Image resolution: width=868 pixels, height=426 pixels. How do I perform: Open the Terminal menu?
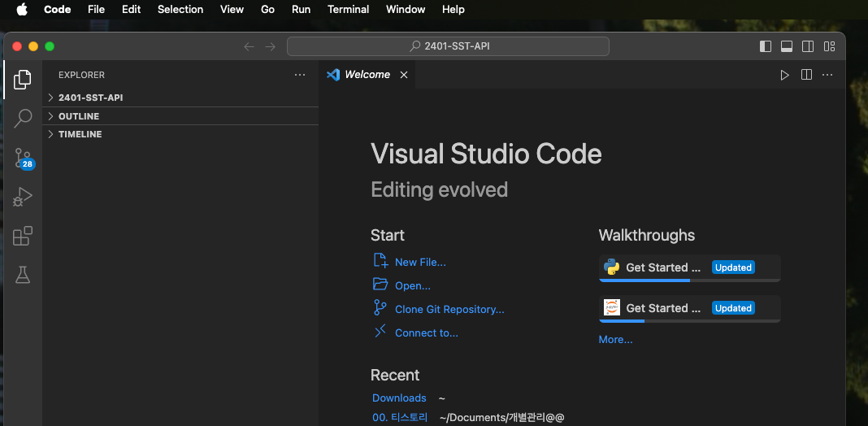(x=348, y=10)
